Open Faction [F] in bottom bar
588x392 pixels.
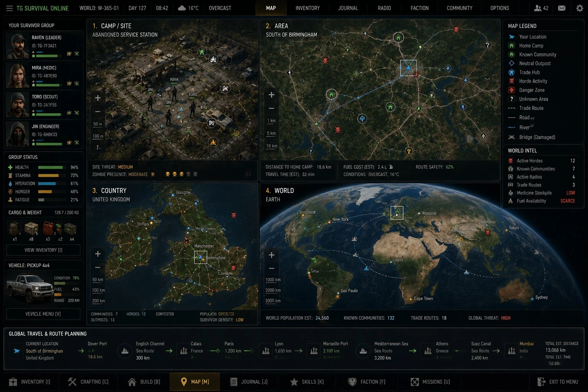click(x=367, y=382)
